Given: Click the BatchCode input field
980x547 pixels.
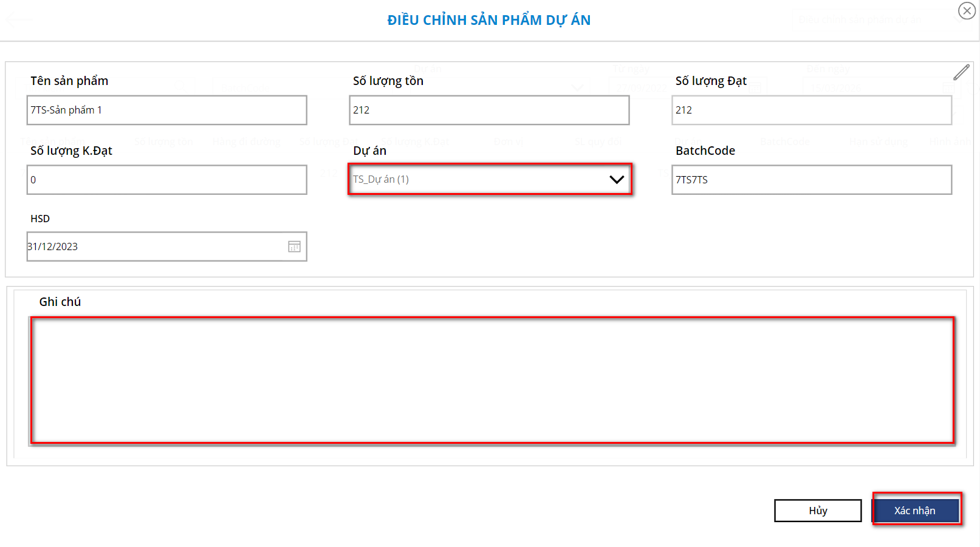Looking at the screenshot, I should tap(812, 180).
